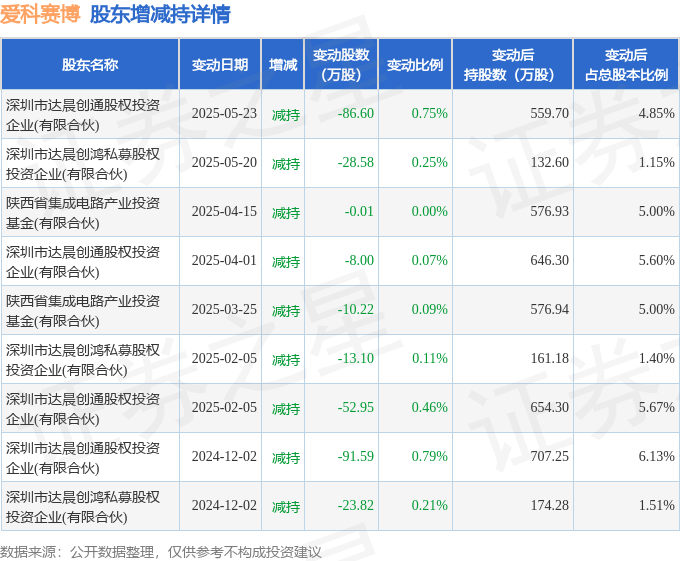Click the share change value -8.00
Screen dimensions: 680x561
[359, 261]
